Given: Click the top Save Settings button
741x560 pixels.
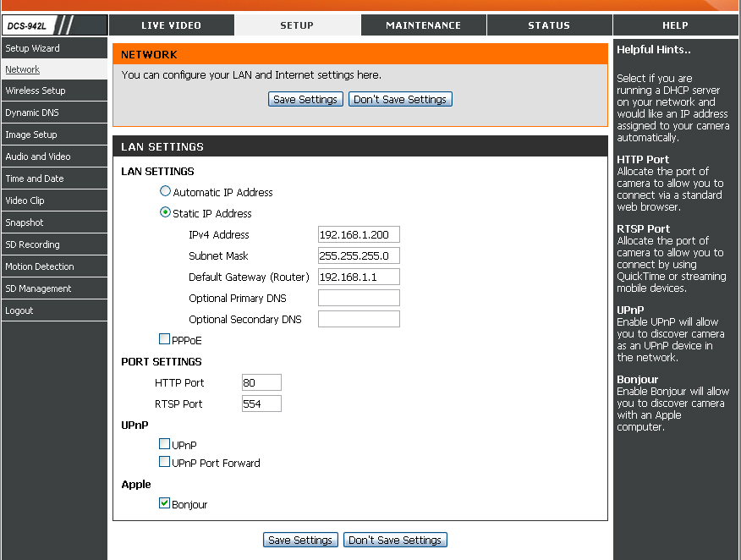Looking at the screenshot, I should coord(305,99).
